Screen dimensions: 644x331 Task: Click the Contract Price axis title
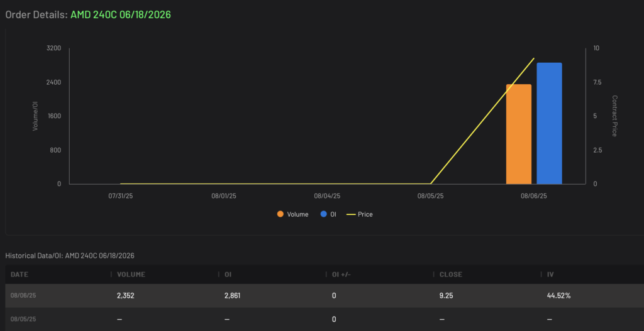point(615,116)
